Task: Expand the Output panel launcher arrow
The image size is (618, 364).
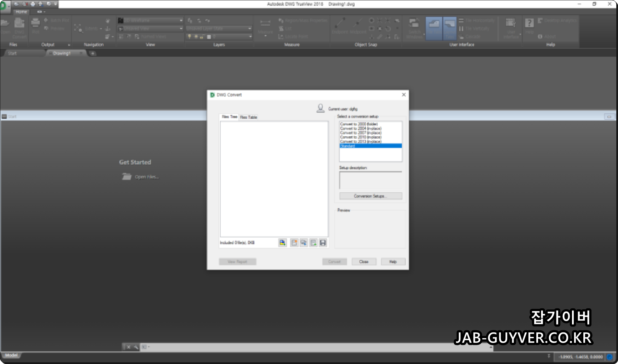Action: pos(69,45)
